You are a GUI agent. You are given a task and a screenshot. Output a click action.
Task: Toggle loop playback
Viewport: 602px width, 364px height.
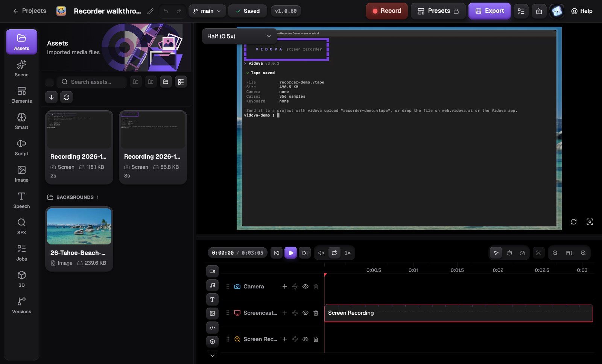point(334,253)
